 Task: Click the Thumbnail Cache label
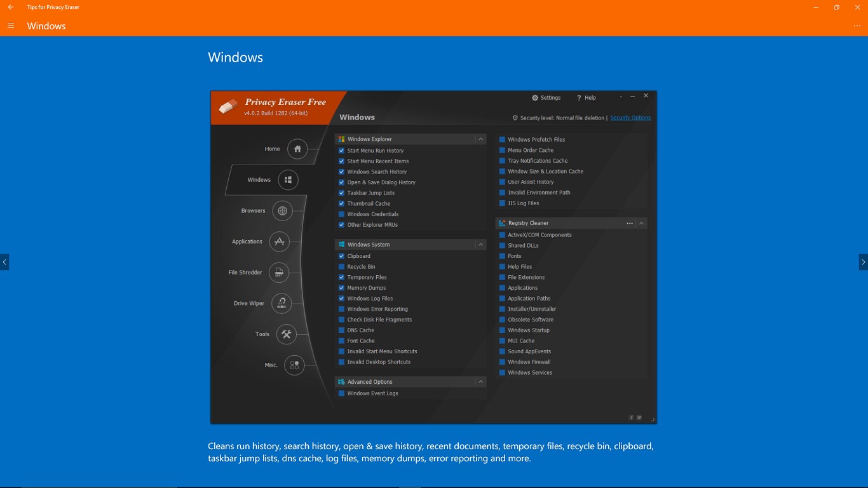369,203
